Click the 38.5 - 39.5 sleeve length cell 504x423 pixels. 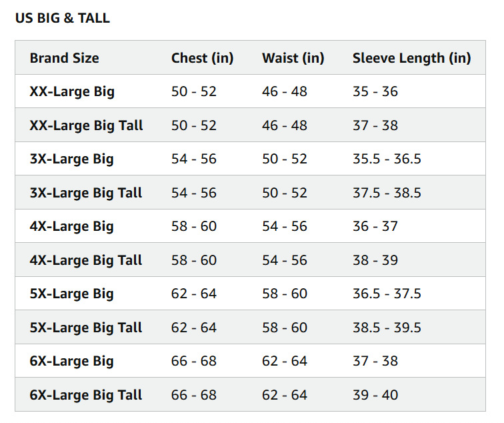point(387,328)
